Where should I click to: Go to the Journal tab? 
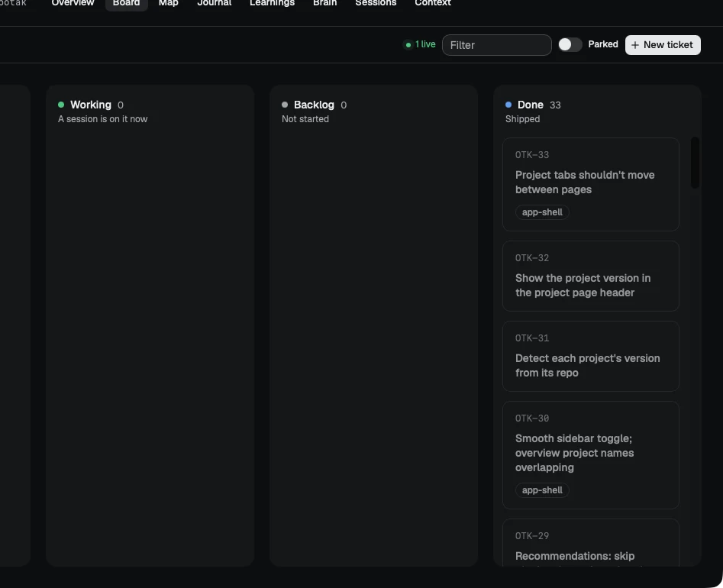coord(215,3)
